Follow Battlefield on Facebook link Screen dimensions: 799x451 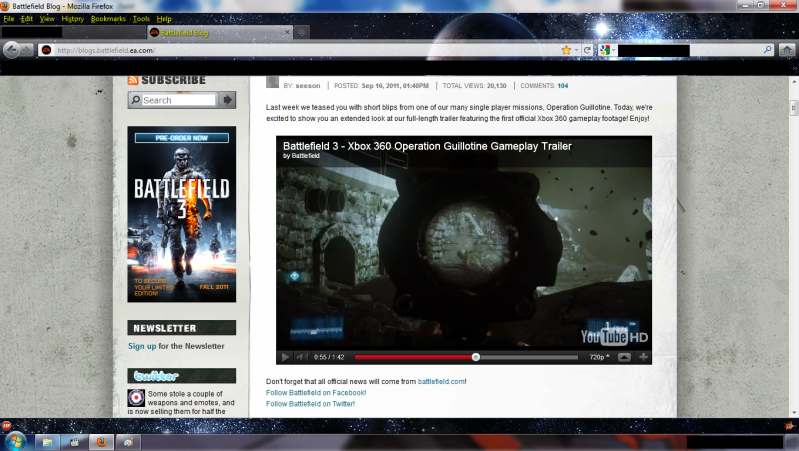point(316,392)
